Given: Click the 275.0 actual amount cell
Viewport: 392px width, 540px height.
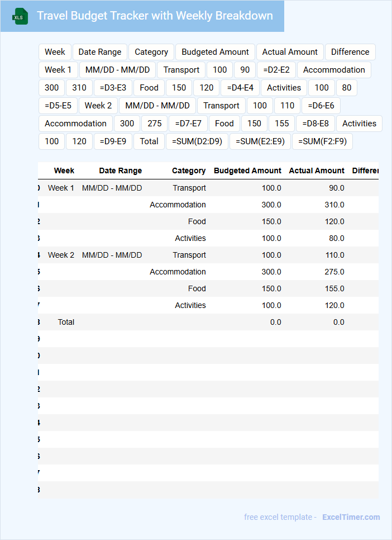Looking at the screenshot, I should (334, 272).
